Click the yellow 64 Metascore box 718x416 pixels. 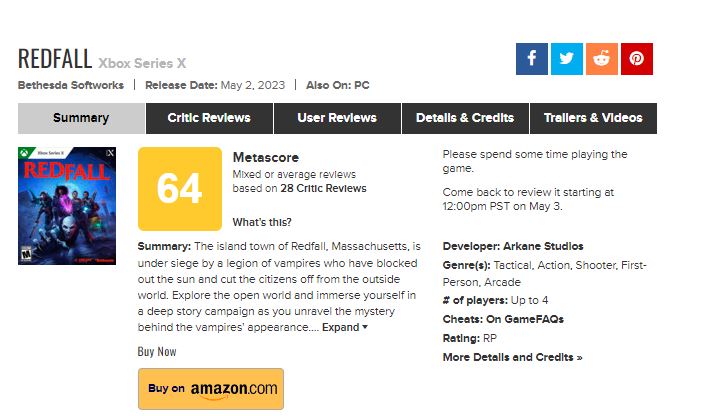click(180, 189)
